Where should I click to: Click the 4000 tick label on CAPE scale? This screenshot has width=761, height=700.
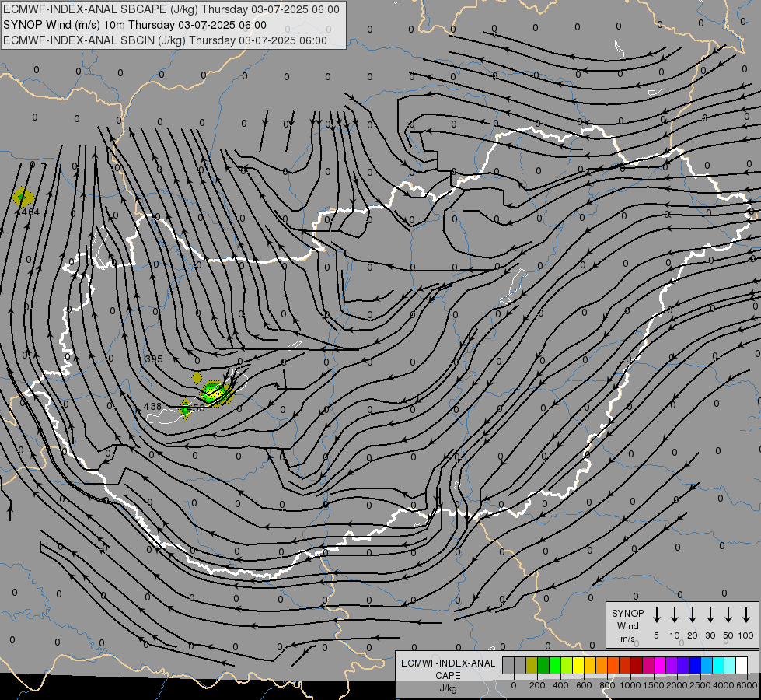click(724, 685)
